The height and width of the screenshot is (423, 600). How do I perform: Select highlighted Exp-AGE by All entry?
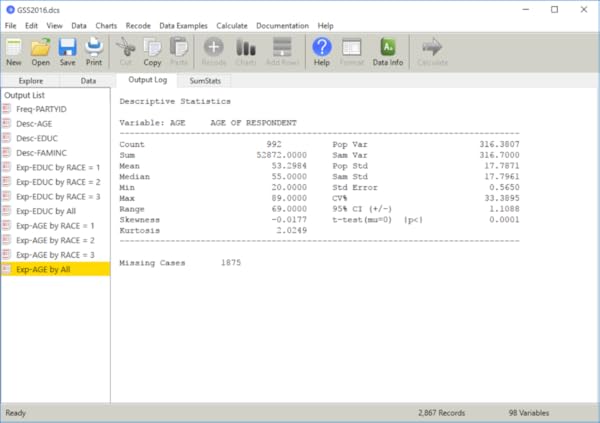click(55, 269)
